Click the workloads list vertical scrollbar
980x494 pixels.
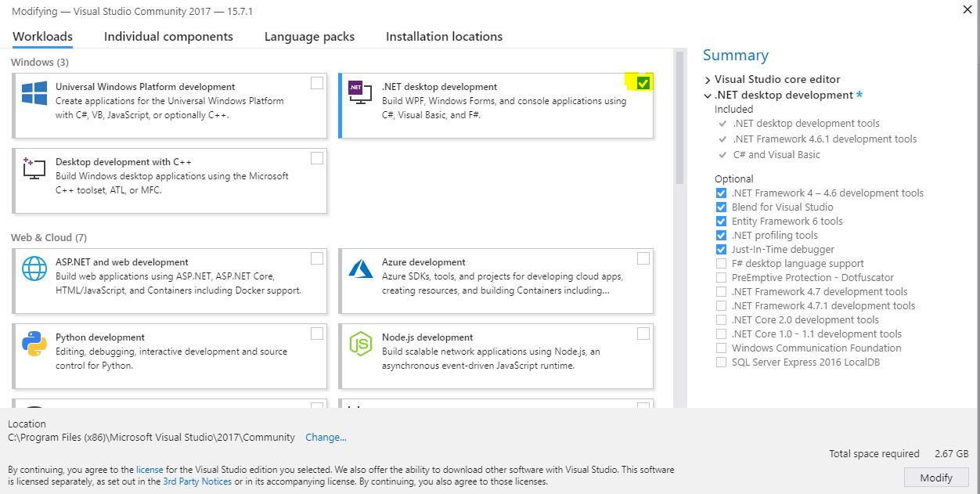[679, 117]
